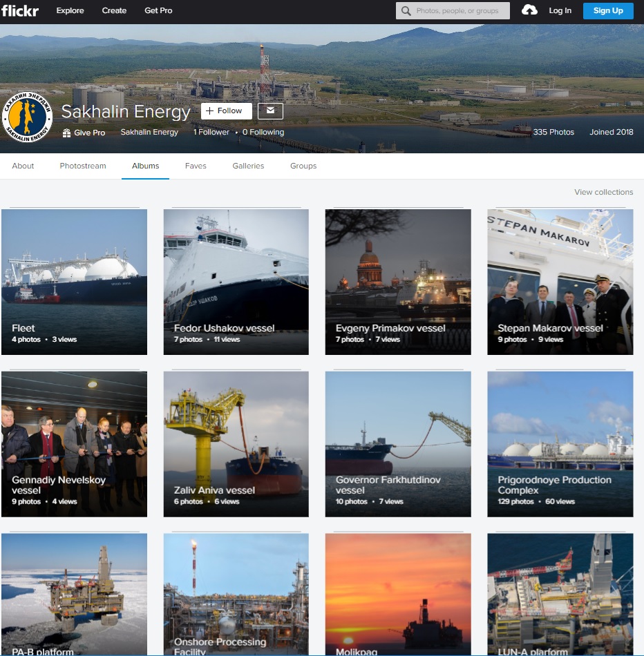Switch to the Groups tab
The height and width of the screenshot is (656, 644).
(x=303, y=166)
